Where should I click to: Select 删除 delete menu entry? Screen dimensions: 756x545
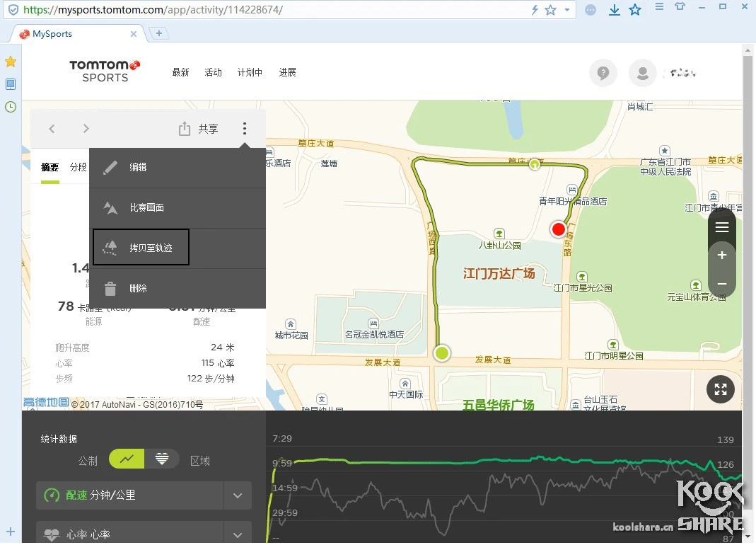pyautogui.click(x=177, y=289)
